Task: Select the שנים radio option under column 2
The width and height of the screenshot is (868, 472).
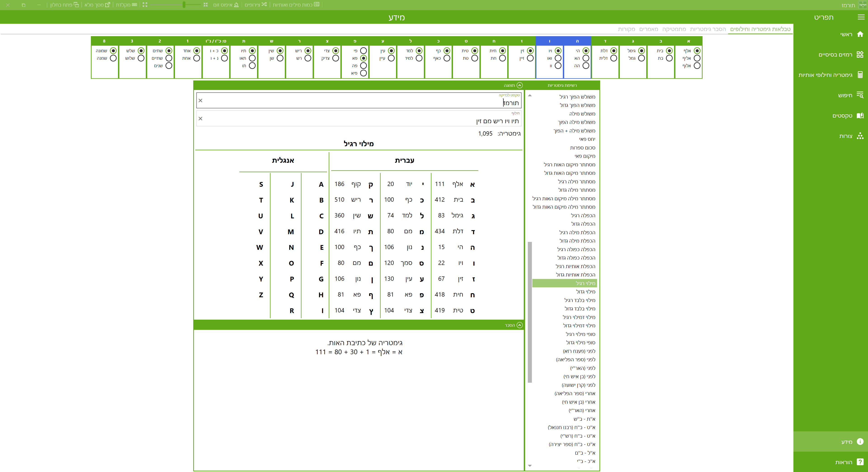Action: click(169, 66)
